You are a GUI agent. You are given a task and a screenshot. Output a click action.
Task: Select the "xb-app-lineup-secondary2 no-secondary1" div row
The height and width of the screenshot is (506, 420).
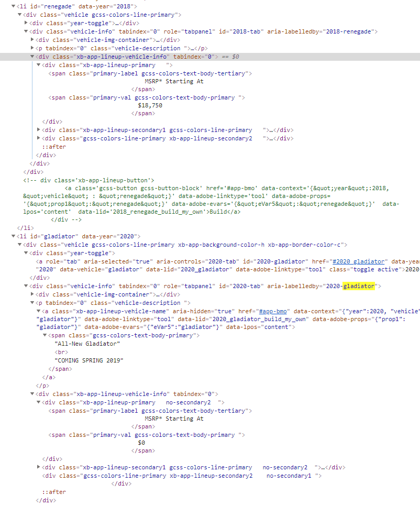(182, 476)
